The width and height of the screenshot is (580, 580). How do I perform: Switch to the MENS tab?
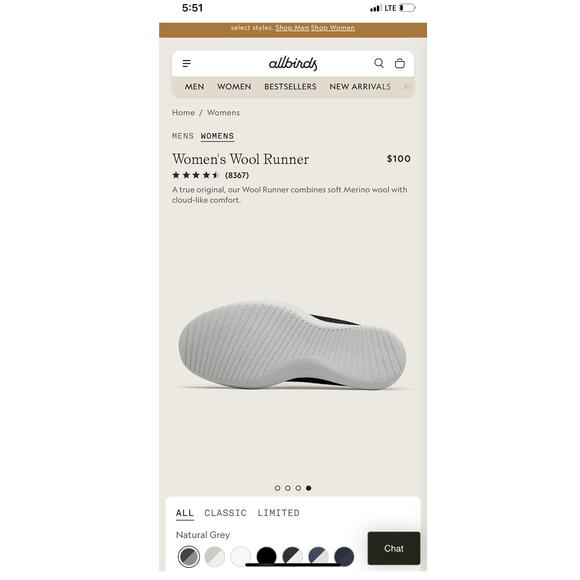[183, 136]
